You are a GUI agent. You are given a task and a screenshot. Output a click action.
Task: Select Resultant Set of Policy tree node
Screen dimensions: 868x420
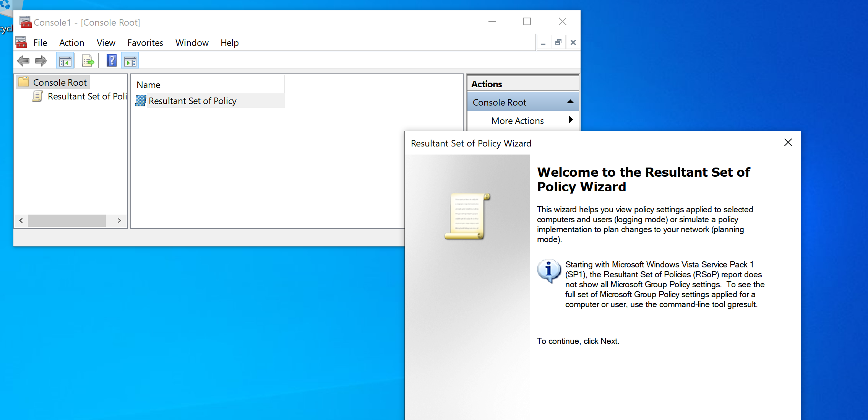click(x=87, y=96)
